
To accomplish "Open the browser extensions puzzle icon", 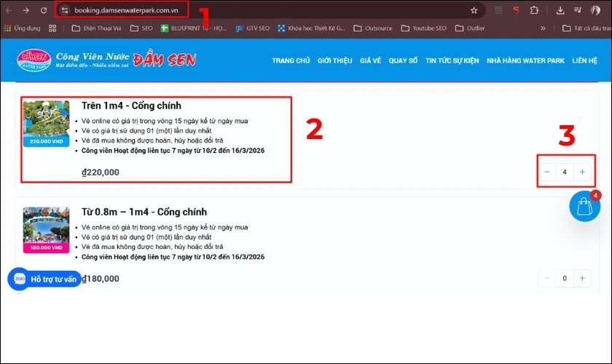I will tap(534, 10).
